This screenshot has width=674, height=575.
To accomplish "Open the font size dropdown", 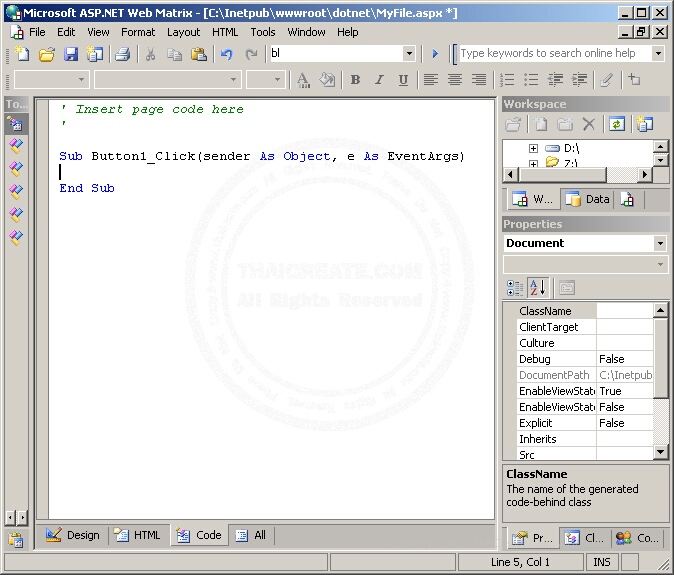I will coord(277,80).
